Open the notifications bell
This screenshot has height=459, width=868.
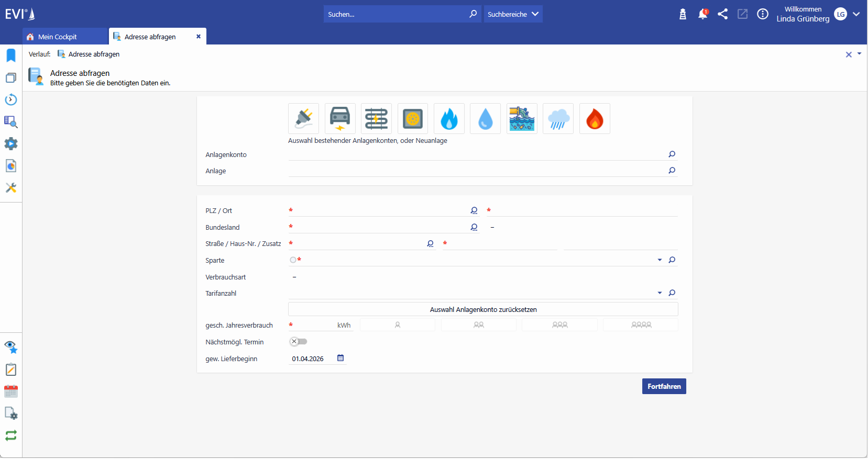point(702,14)
